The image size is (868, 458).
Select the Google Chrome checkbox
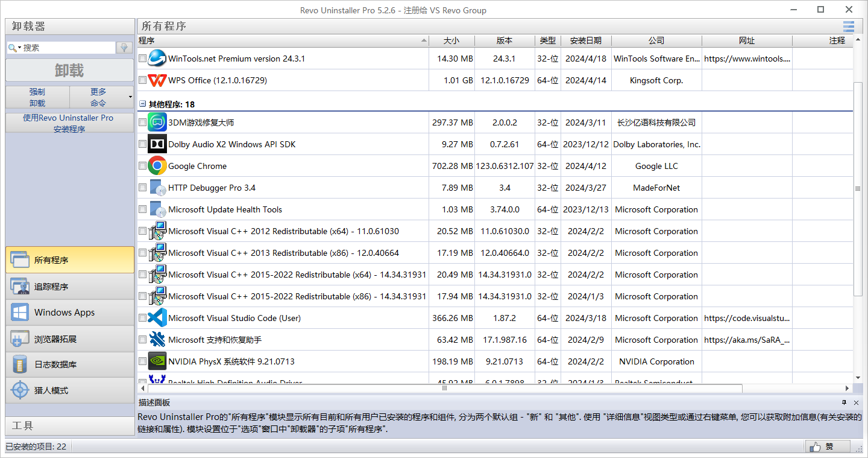click(142, 166)
